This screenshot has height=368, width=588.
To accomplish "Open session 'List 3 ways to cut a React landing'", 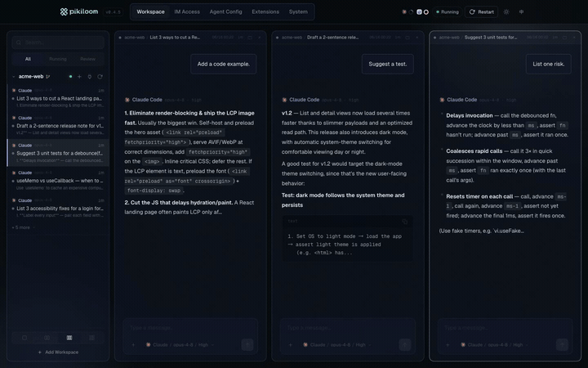I will click(x=58, y=98).
